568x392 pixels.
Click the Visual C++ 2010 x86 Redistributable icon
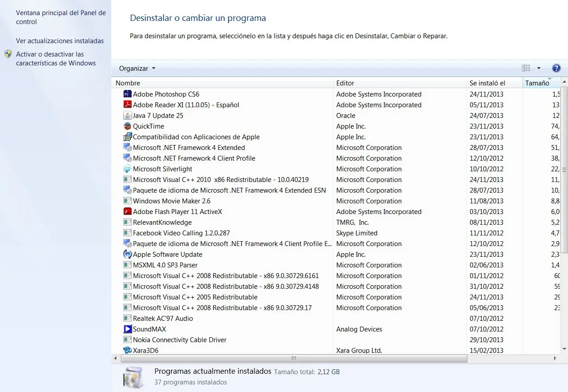coord(128,180)
